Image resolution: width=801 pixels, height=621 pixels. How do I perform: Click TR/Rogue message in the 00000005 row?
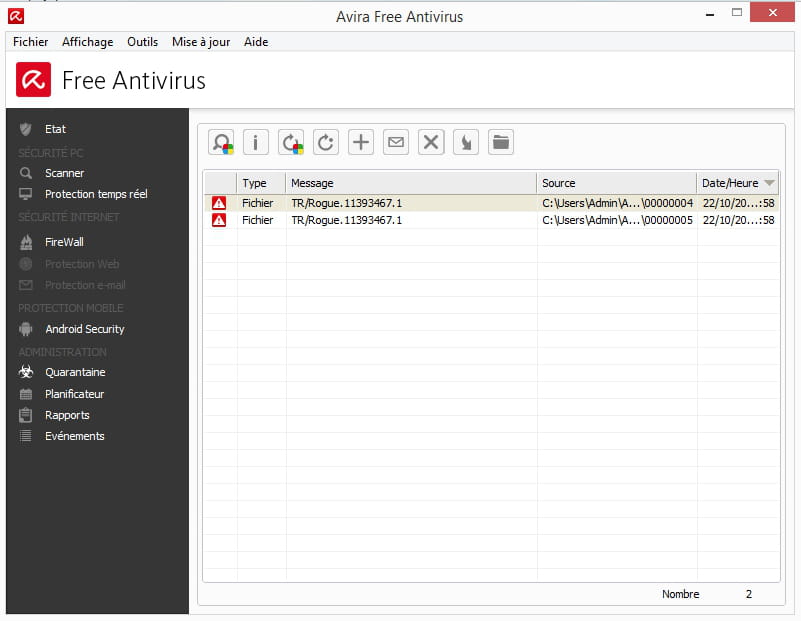[x=347, y=220]
